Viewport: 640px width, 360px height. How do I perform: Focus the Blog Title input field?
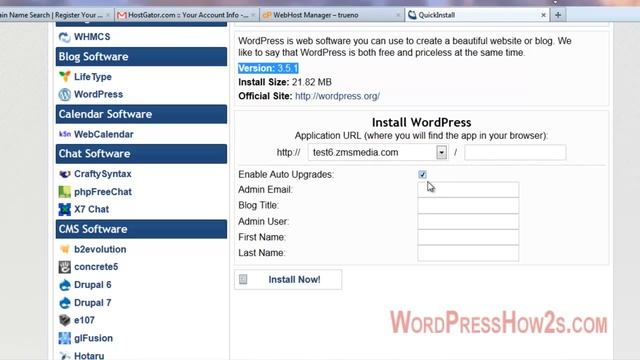coord(468,206)
